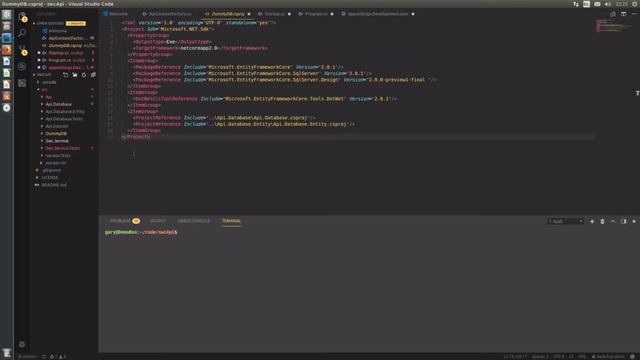Expand the Api.Domain folder
Viewport: 640px width, 360px height.
[x=57, y=127]
